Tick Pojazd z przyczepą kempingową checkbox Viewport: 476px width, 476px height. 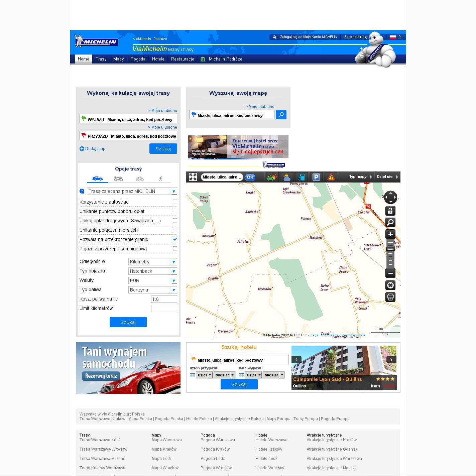point(175,249)
